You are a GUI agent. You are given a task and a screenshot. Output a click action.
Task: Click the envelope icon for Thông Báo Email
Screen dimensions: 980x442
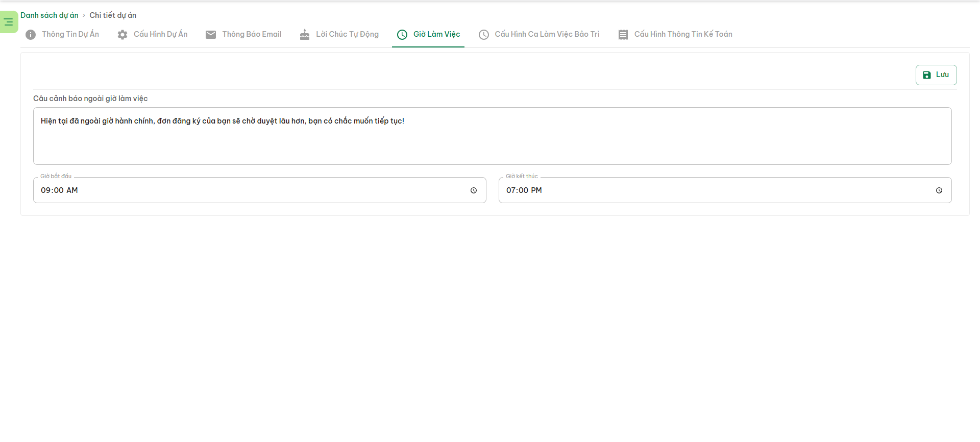(211, 35)
